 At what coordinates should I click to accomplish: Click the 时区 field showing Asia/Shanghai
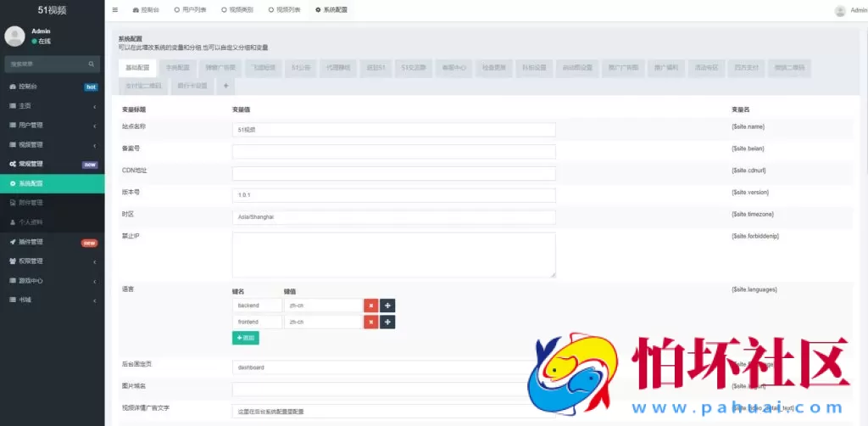393,217
